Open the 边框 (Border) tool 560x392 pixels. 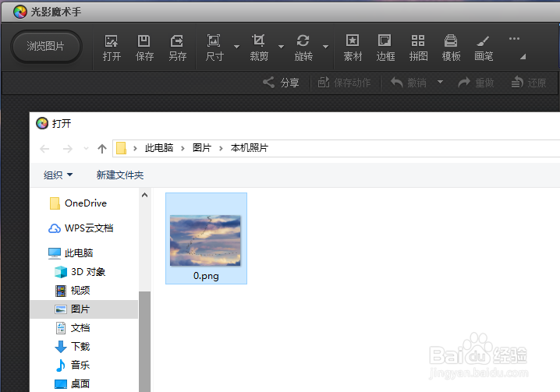(385, 47)
